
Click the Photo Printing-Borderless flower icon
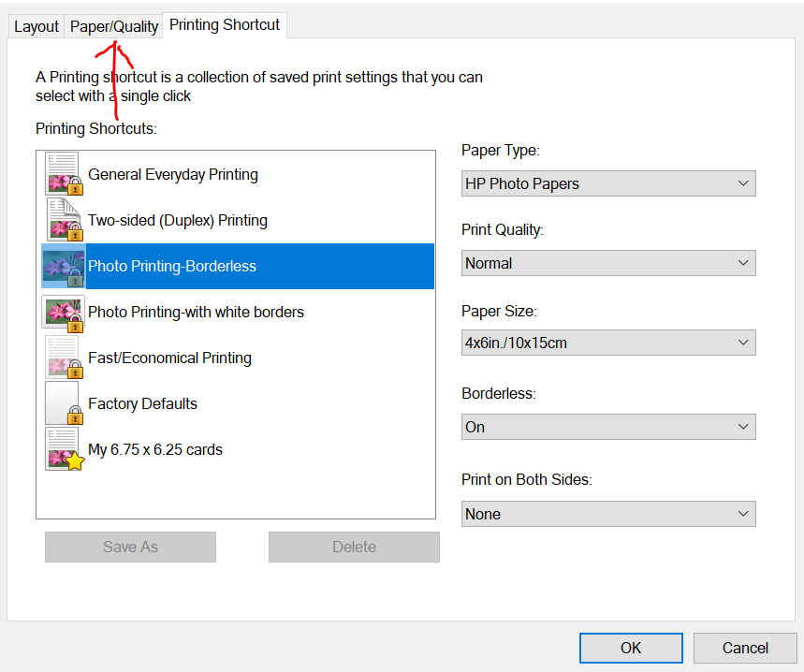pos(64,267)
